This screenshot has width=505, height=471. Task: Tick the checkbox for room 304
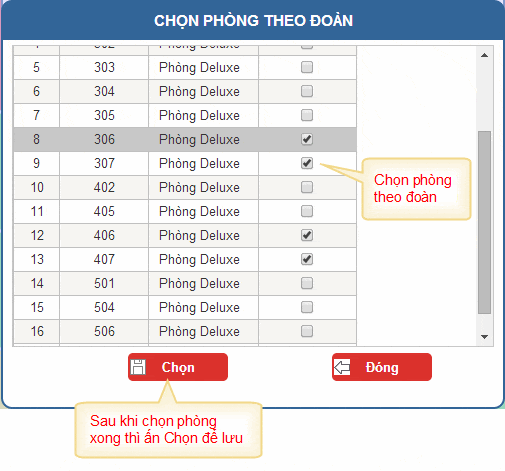(307, 91)
